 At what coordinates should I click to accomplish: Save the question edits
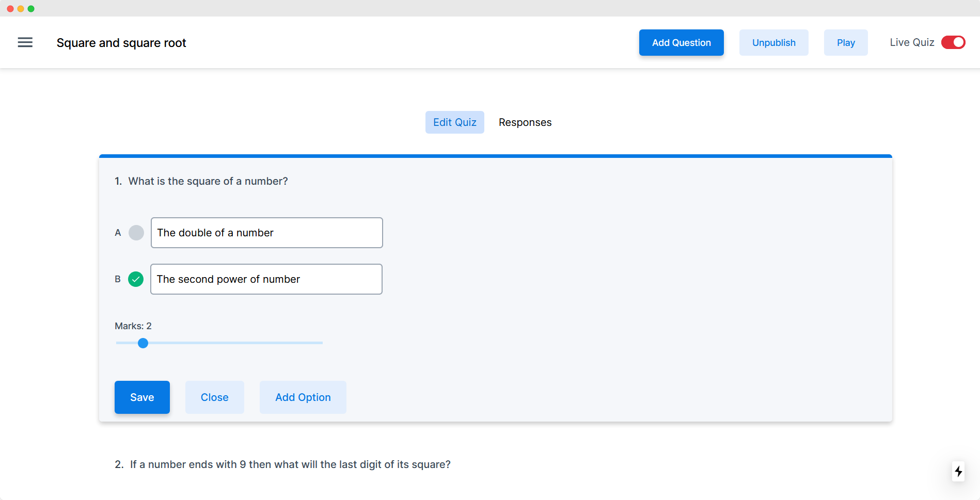(x=142, y=397)
